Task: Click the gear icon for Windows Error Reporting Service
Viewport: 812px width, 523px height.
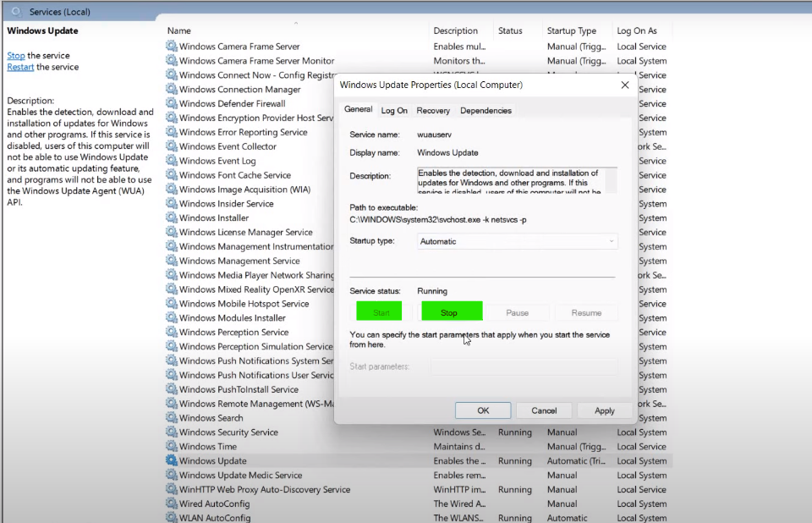Action: point(171,132)
